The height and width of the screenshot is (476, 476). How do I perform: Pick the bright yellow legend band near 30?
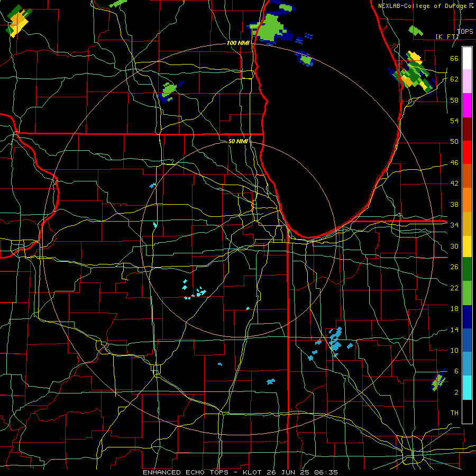pyautogui.click(x=467, y=246)
